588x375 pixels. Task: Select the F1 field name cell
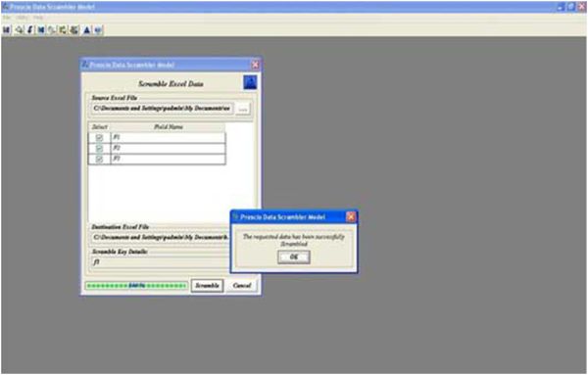(x=169, y=137)
